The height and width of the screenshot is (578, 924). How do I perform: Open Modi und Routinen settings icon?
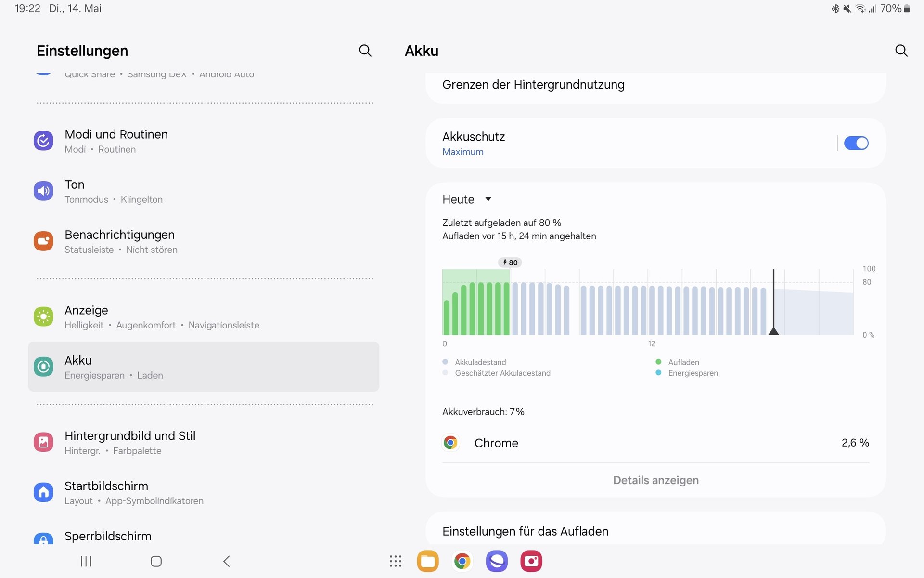(43, 141)
